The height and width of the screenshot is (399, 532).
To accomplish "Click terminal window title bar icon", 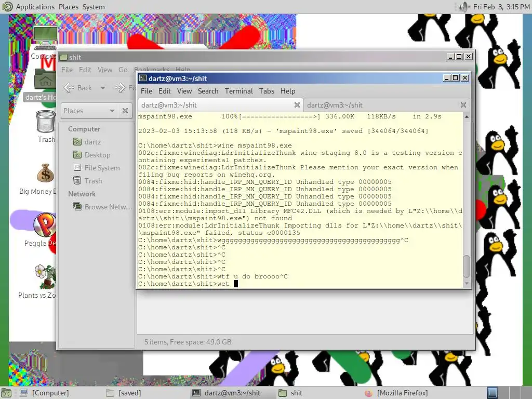I will coord(143,78).
